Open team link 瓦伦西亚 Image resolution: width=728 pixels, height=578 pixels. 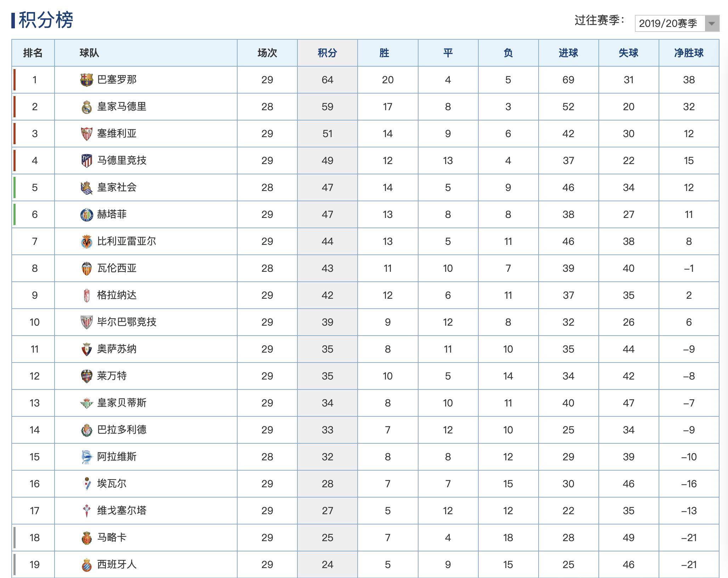(117, 268)
